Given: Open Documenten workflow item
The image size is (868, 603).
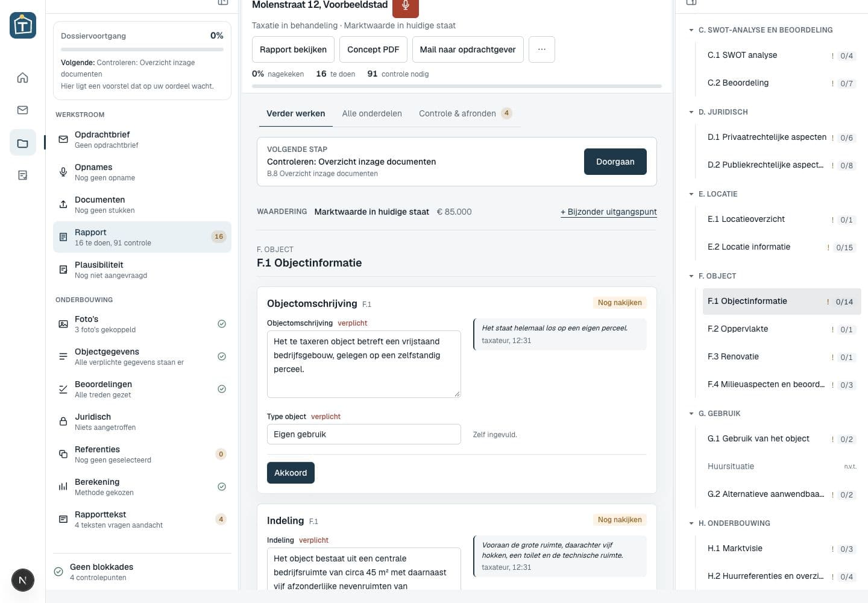Looking at the screenshot, I should click(142, 204).
